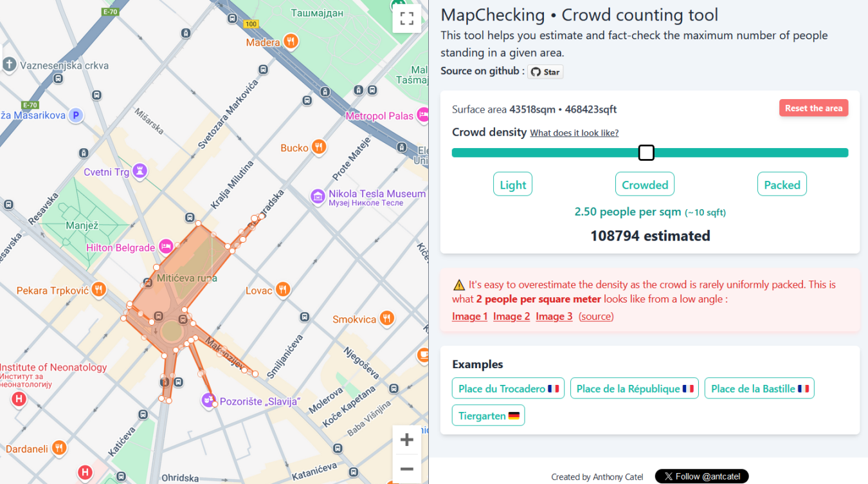Open 'What does it look like?' link
868x484 pixels.
(x=574, y=133)
